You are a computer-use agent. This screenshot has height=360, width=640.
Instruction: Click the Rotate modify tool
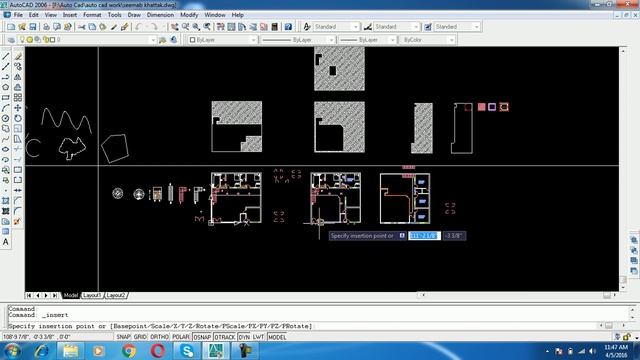tap(18, 118)
